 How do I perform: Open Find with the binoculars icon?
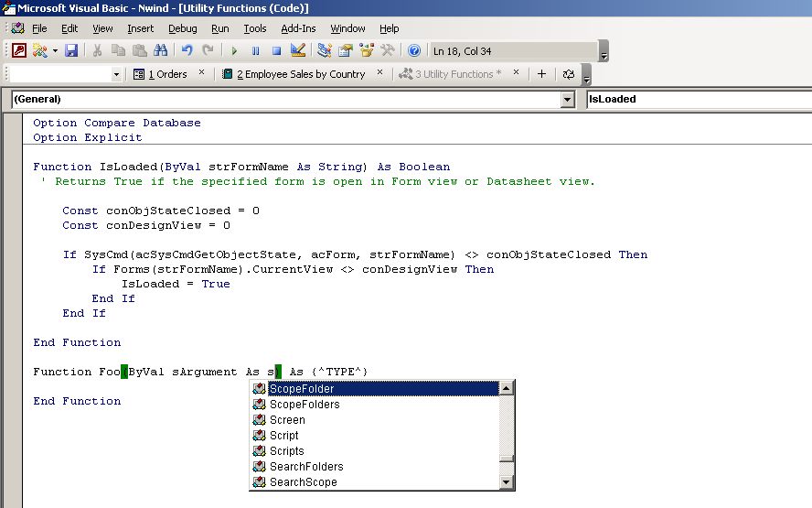[x=161, y=50]
